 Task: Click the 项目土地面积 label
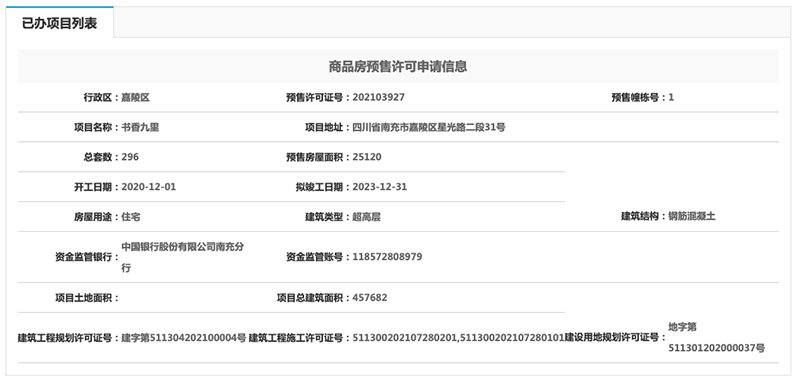click(x=84, y=298)
